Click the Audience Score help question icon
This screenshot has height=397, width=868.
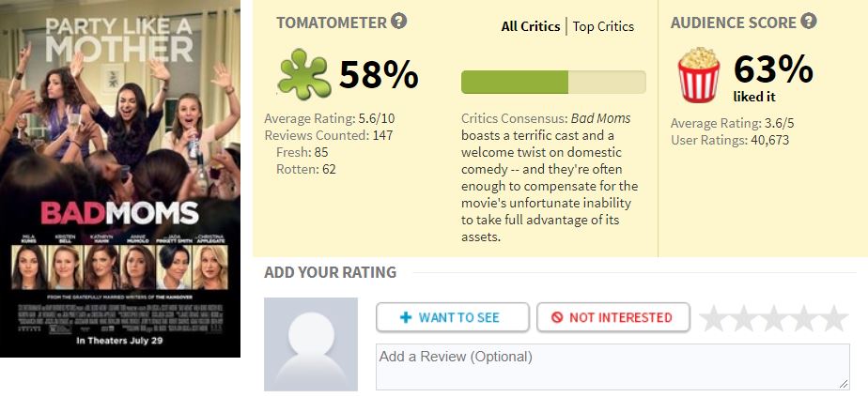[x=809, y=22]
